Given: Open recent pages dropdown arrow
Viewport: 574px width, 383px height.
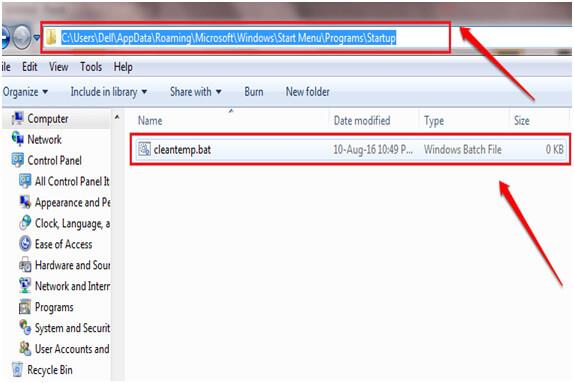Looking at the screenshot, I should [x=37, y=37].
